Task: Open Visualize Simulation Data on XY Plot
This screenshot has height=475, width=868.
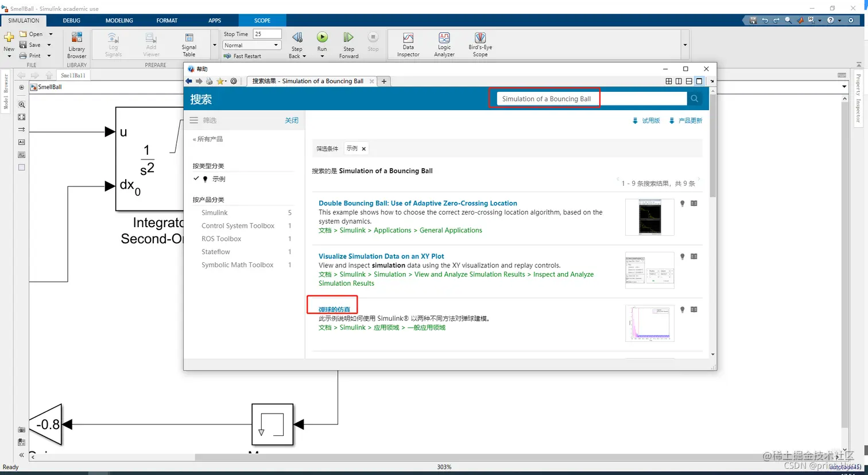Action: point(381,256)
